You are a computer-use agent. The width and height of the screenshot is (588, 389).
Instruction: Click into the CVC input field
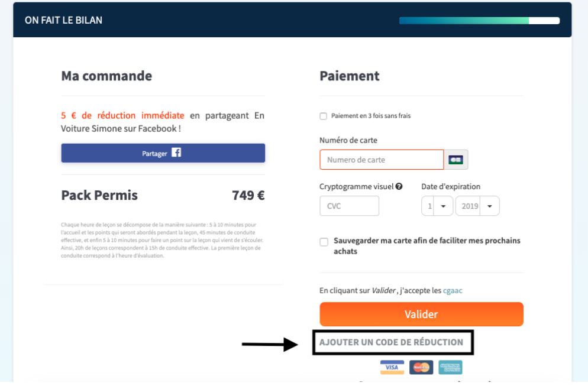coord(349,206)
